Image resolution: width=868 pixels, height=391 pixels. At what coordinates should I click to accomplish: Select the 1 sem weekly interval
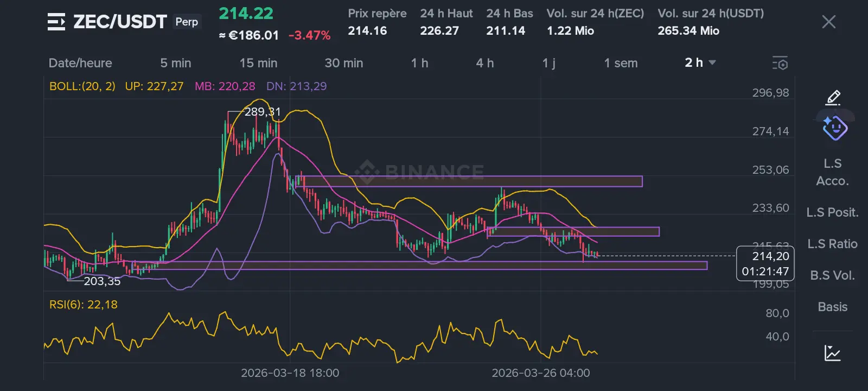[x=621, y=63]
